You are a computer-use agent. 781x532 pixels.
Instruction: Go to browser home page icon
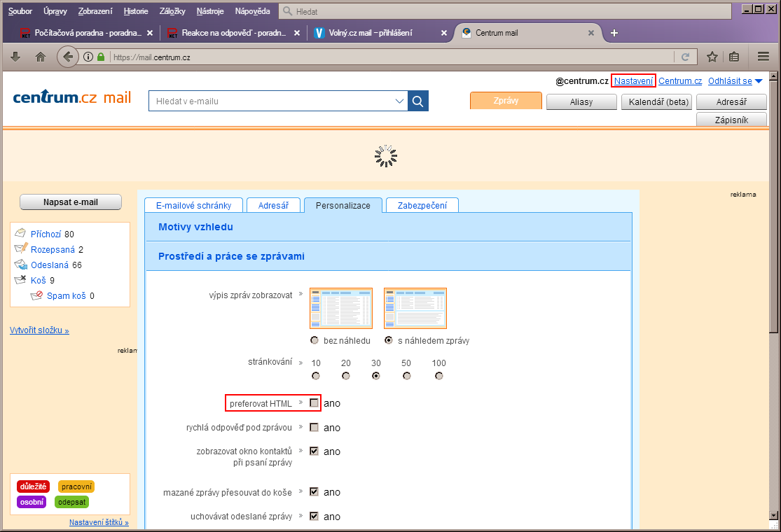[41, 57]
